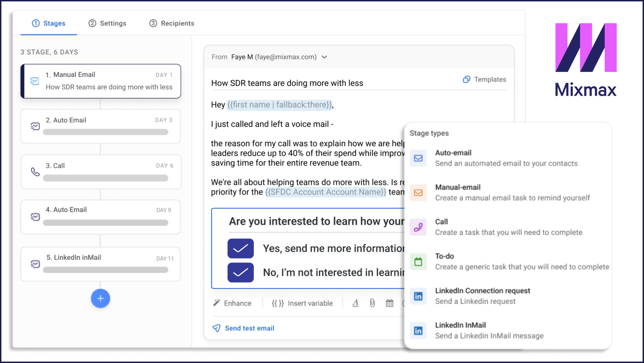The image size is (644, 363).
Task: Check the 'Yes, send me more information' checkbox
Action: click(240, 248)
